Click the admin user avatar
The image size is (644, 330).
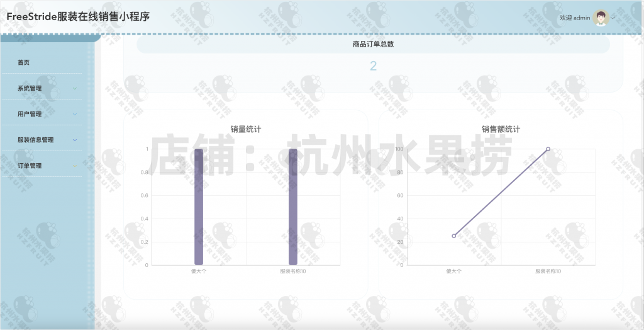pos(601,18)
